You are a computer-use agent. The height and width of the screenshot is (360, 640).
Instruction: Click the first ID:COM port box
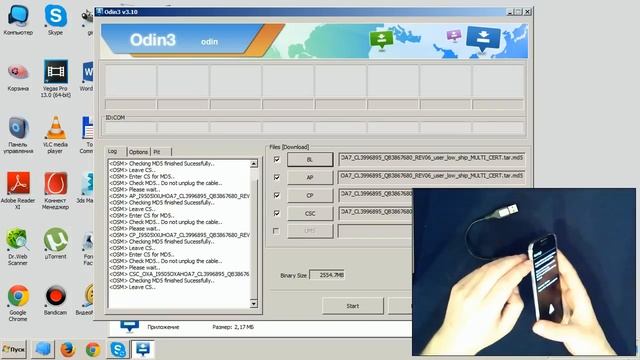(x=130, y=128)
